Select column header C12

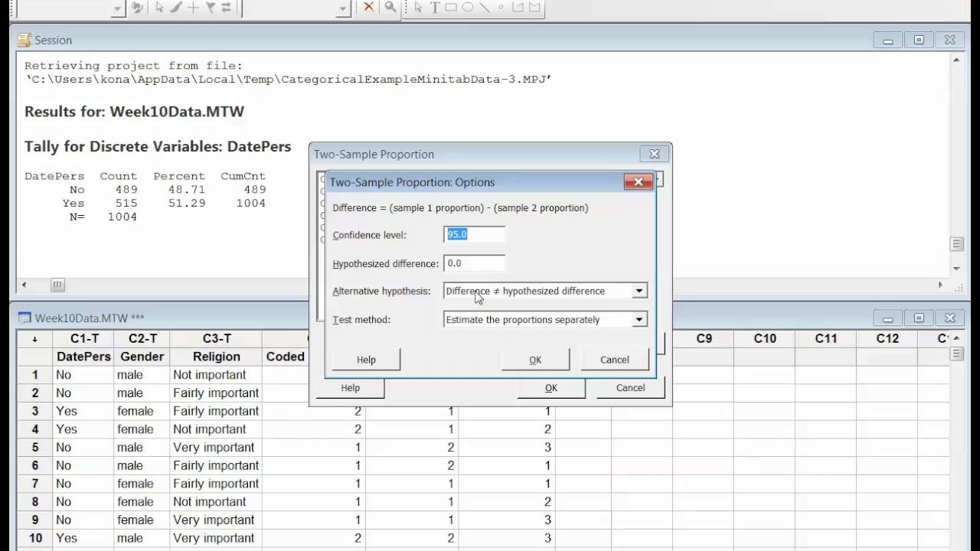[887, 338]
